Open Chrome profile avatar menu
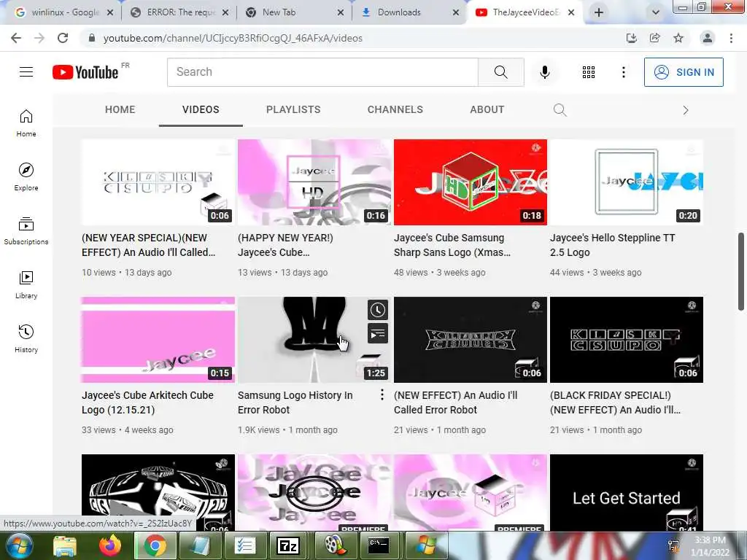Screen dimensions: 747x560 708,38
